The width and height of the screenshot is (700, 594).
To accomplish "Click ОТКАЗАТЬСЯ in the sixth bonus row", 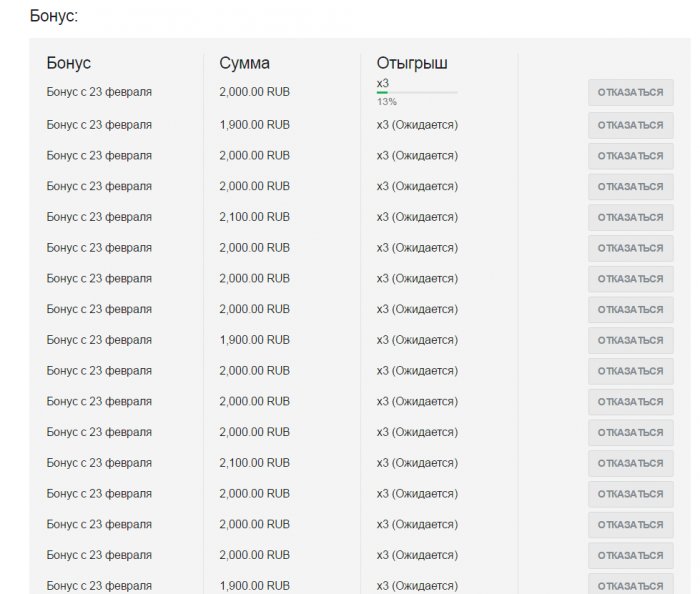I will click(630, 248).
